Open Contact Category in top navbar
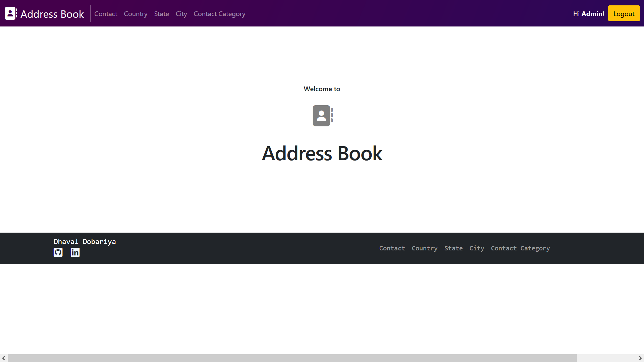 point(219,14)
